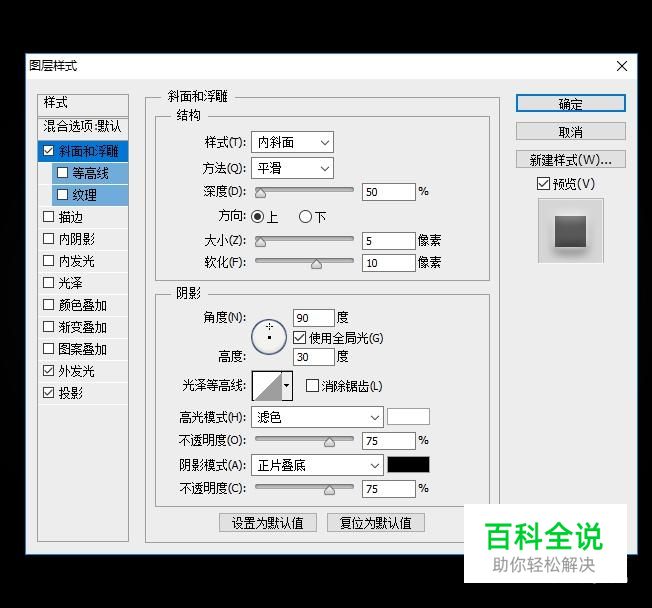This screenshot has width=652, height=608.
Task: Click the 软化 slider handle
Action: point(316,264)
